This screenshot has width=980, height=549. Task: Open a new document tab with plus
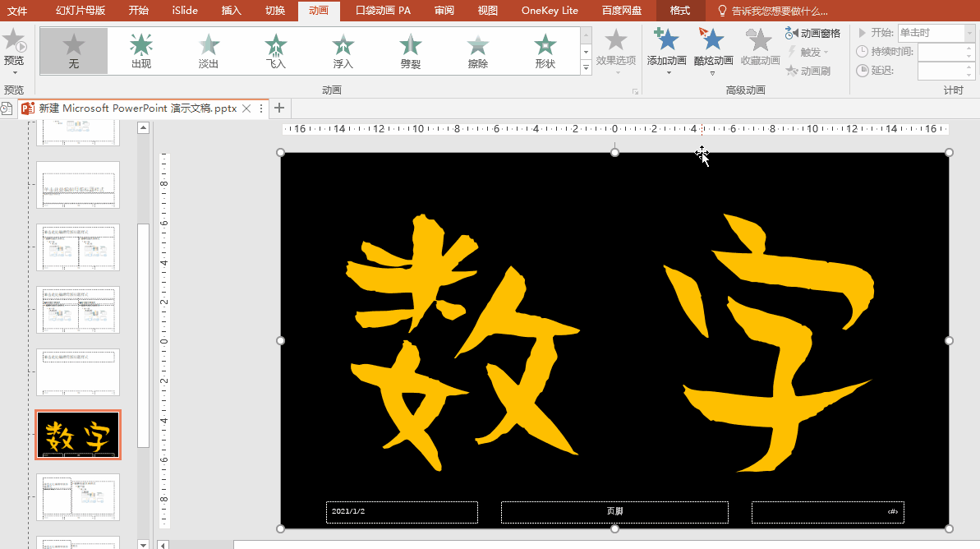coord(279,108)
